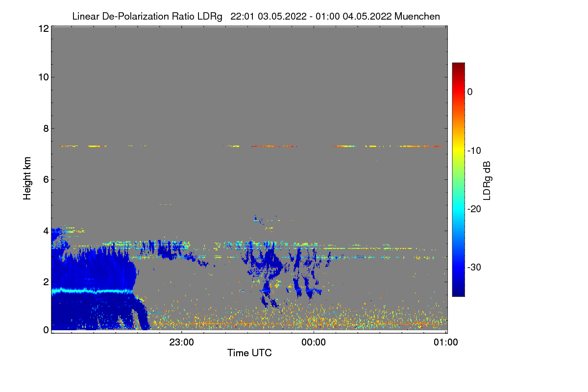
Task: Click the height tick label '10'
Action: (x=43, y=77)
